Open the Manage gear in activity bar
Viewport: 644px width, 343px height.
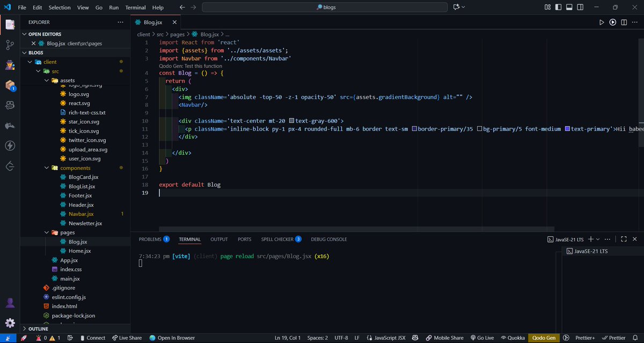coord(10,323)
